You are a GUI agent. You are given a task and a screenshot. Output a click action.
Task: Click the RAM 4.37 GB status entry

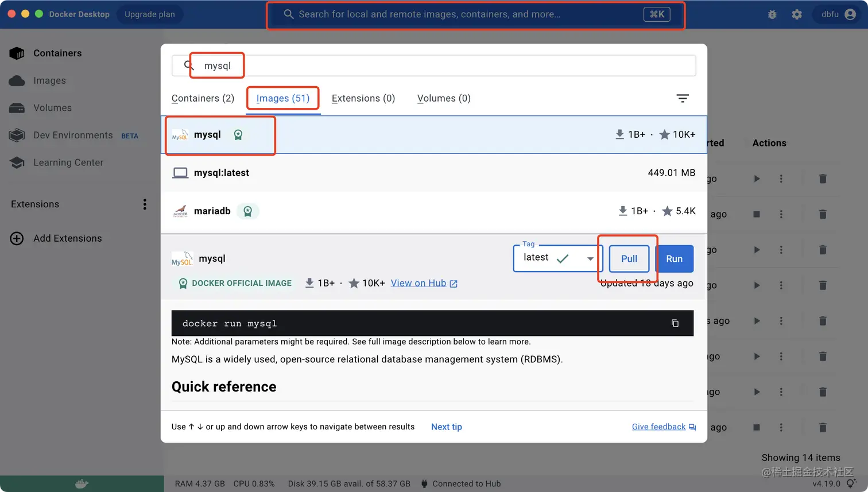tap(200, 484)
